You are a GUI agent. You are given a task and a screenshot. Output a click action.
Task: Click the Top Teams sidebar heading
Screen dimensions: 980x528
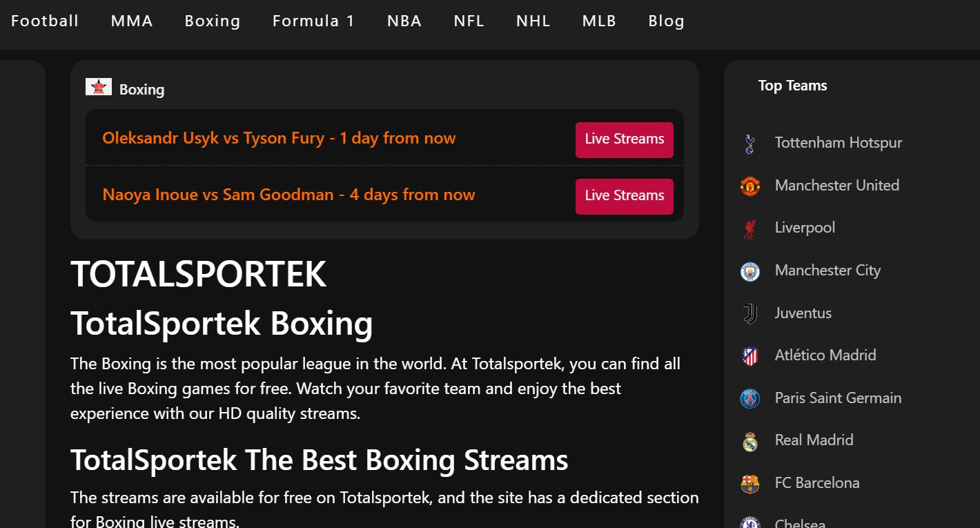tap(792, 86)
